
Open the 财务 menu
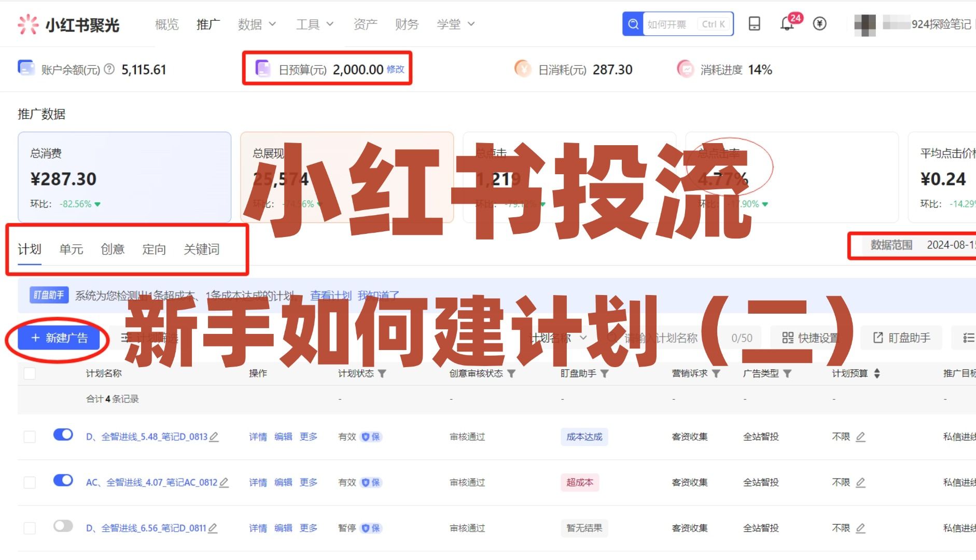(x=407, y=24)
